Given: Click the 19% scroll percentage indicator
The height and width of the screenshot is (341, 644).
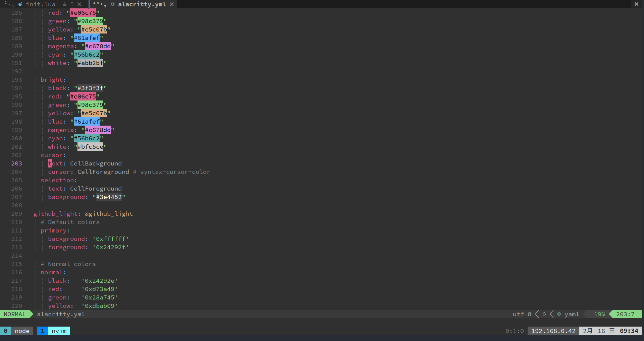Looking at the screenshot, I should [600, 314].
